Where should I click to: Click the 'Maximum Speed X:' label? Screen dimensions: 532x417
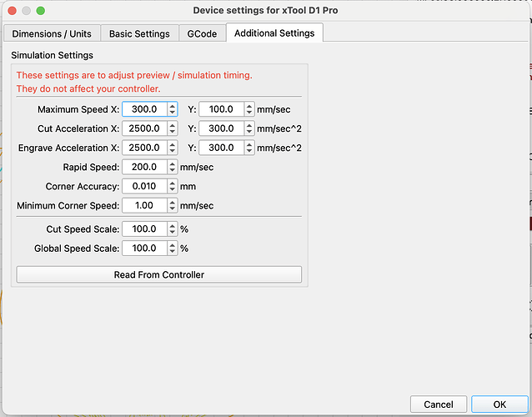(x=78, y=109)
